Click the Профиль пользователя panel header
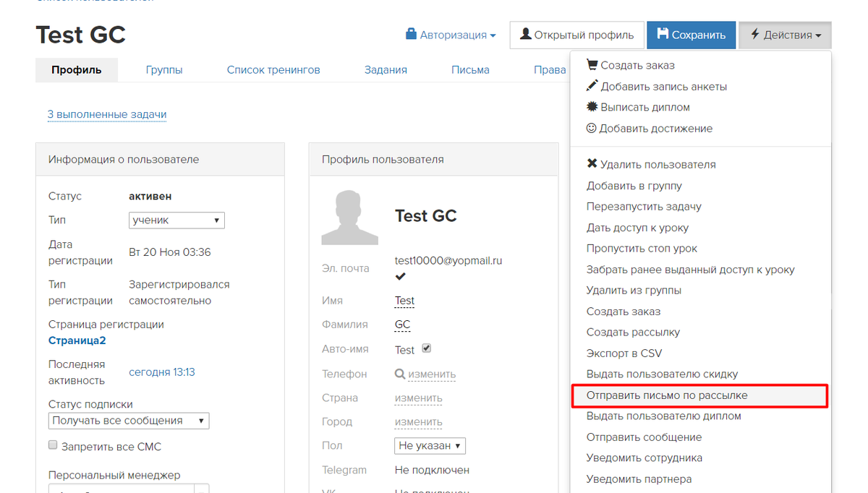The height and width of the screenshot is (493, 868). [433, 159]
